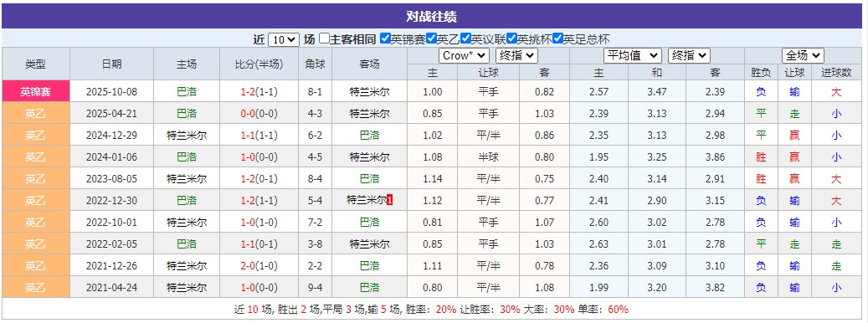Image resolution: width=868 pixels, height=323 pixels.
Task: Click the 2022-12-30 date cell
Action: coord(111,200)
